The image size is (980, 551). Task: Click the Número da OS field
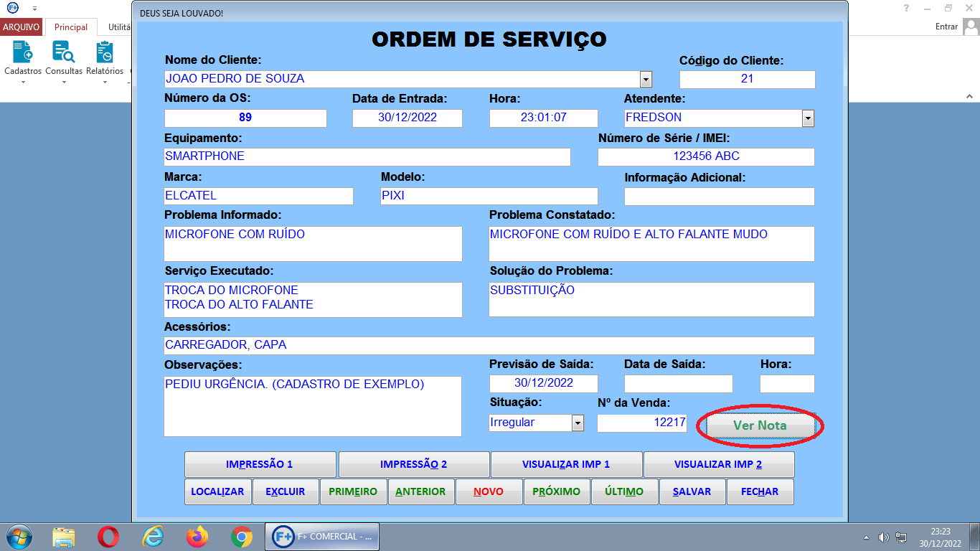245,118
